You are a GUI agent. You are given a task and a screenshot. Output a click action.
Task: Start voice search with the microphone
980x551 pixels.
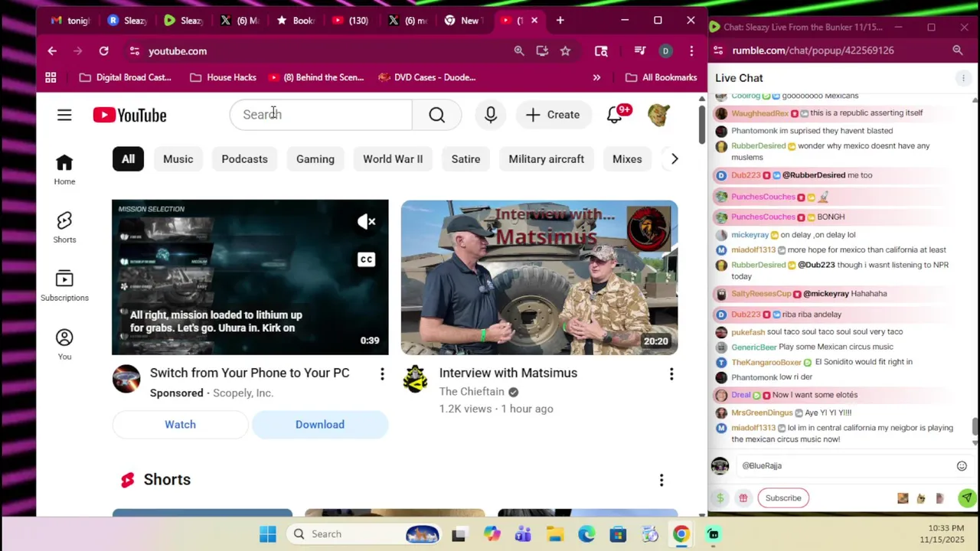(x=491, y=115)
